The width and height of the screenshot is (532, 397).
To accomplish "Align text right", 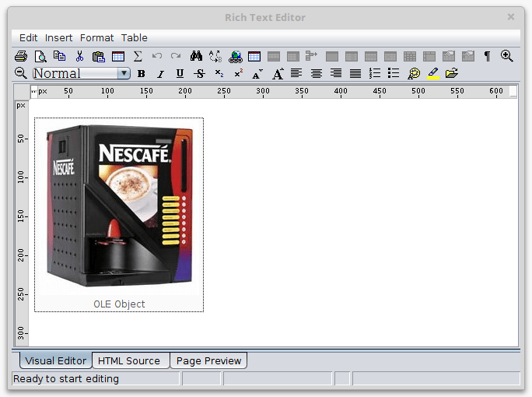I will [x=336, y=73].
